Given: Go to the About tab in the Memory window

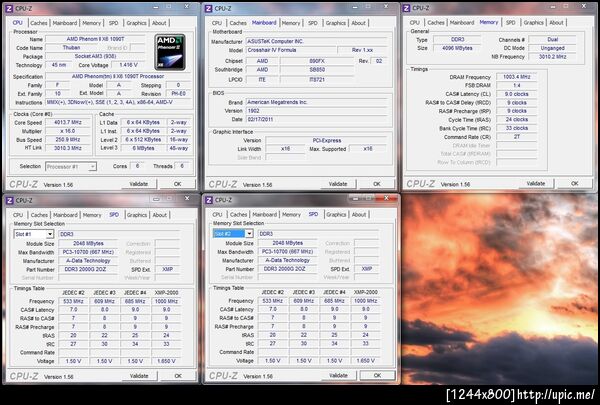Looking at the screenshot, I should coord(556,23).
